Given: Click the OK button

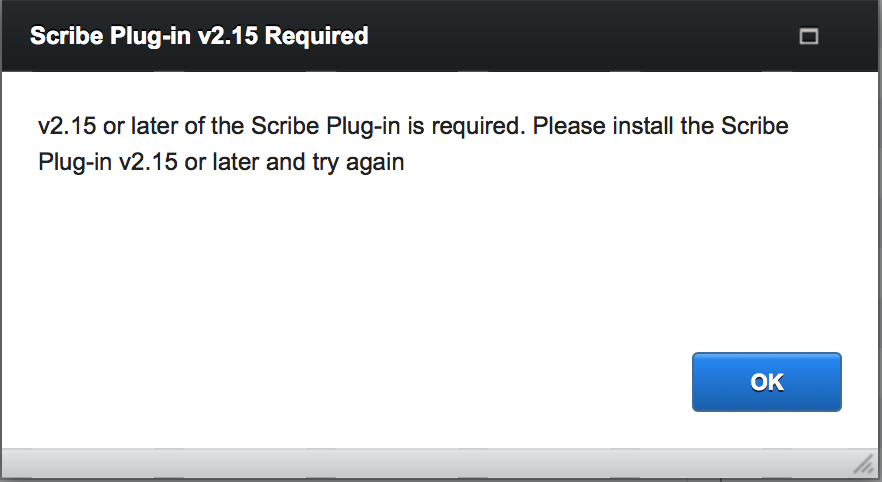Looking at the screenshot, I should 767,382.
